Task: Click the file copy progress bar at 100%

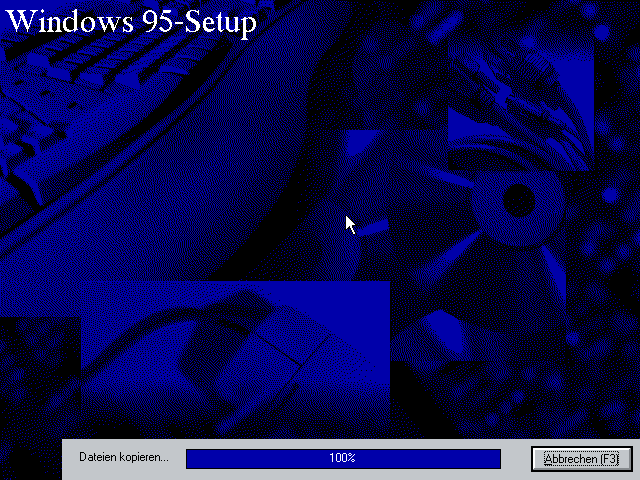Action: tap(343, 458)
